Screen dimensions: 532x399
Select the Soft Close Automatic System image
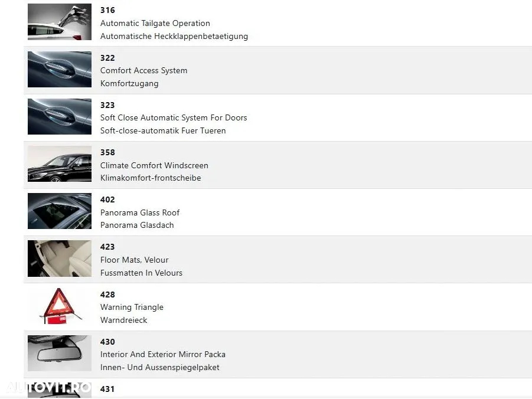click(x=60, y=116)
